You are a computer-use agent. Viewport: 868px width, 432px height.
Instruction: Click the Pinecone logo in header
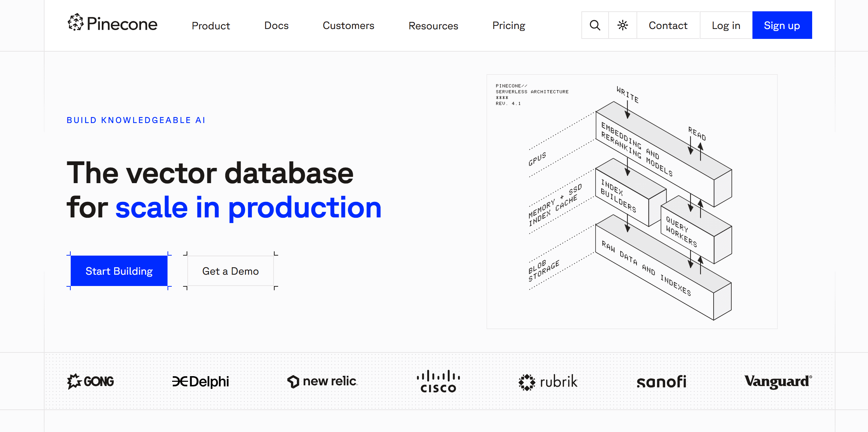[x=112, y=24]
